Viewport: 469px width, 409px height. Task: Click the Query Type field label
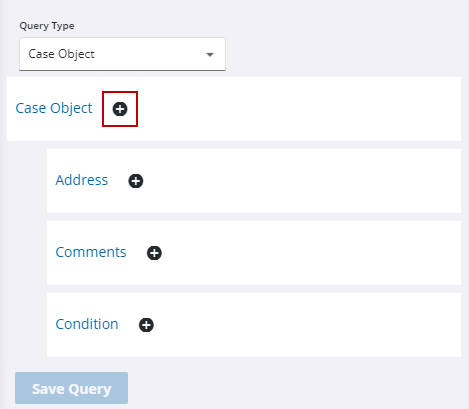(47, 26)
